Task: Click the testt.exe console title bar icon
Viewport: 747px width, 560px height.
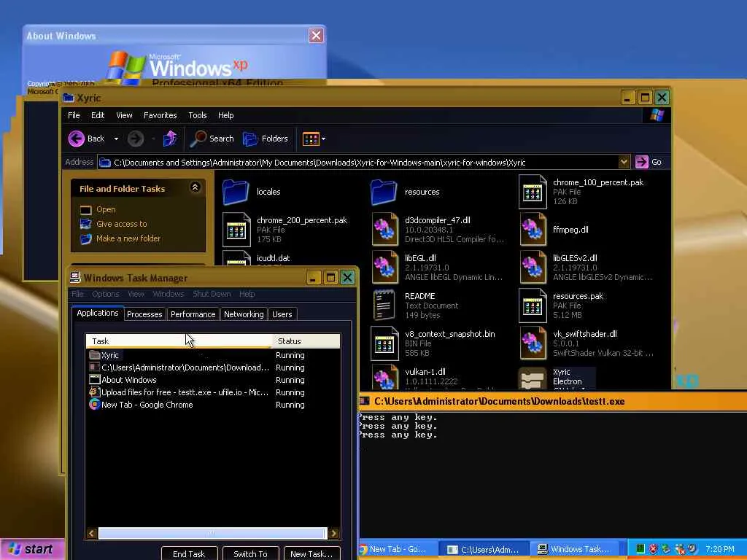Action: pos(365,401)
